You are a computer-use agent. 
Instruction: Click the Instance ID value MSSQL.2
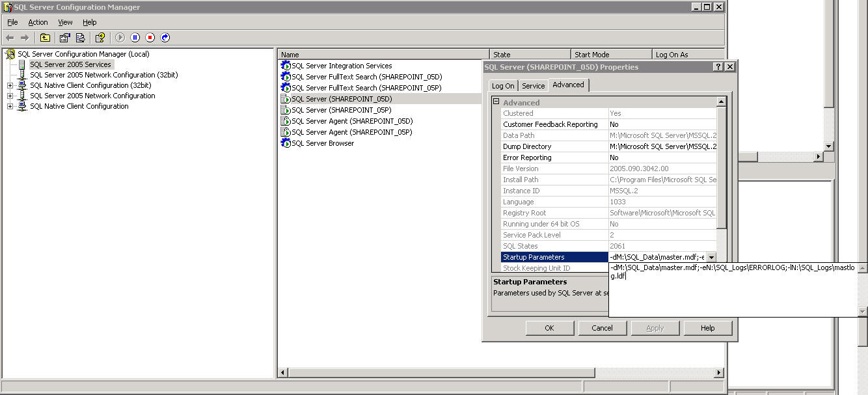coord(623,191)
